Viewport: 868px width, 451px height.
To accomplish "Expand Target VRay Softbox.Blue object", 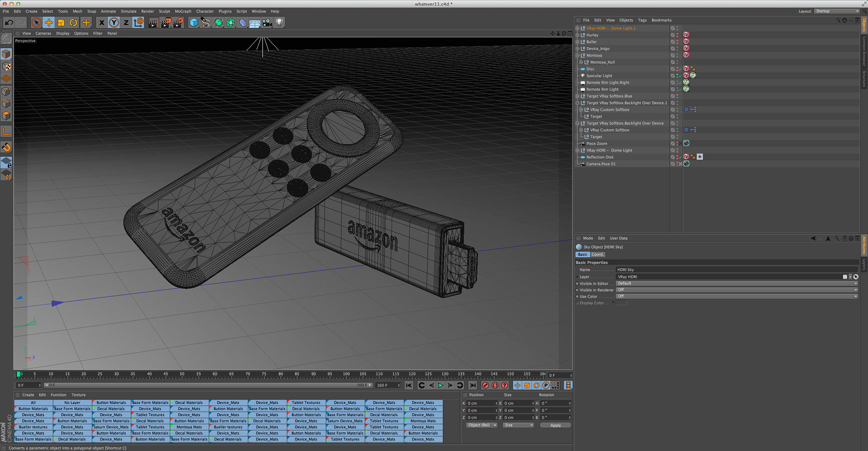I will [x=577, y=96].
